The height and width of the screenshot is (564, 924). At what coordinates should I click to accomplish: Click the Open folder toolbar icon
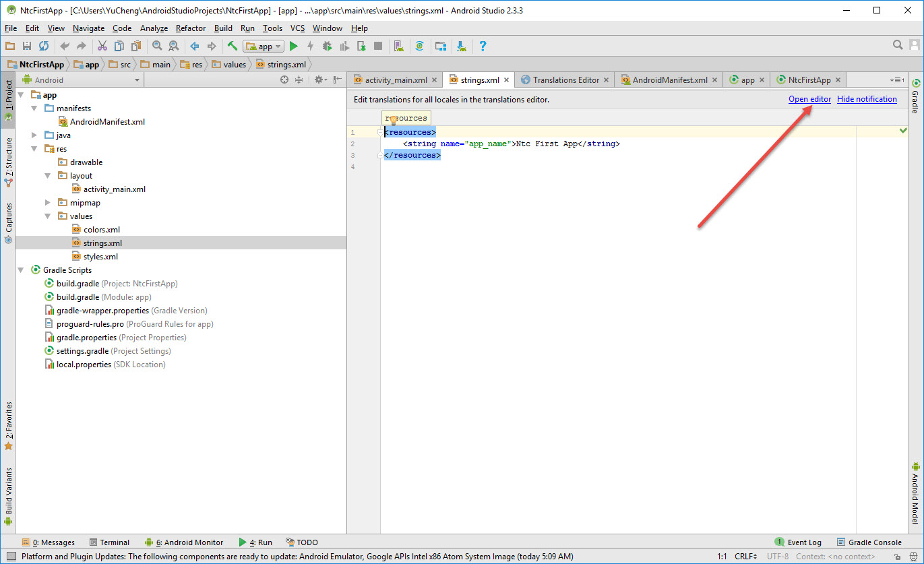10,46
